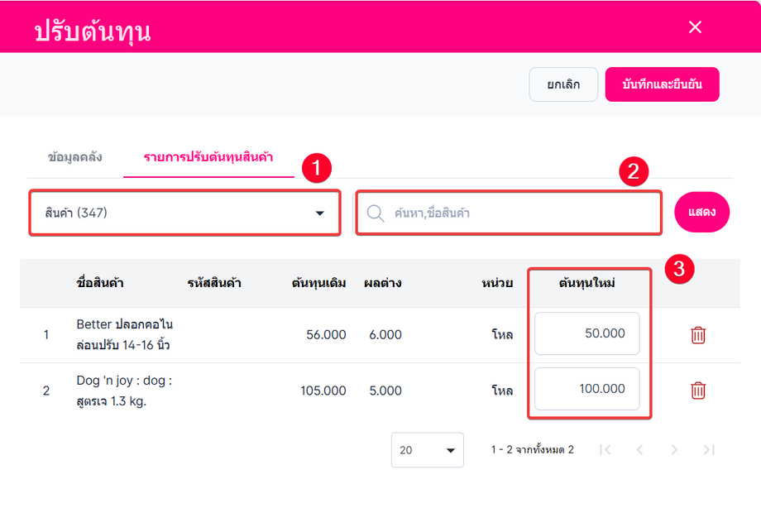This screenshot has height=532, width=761.
Task: Select the รายการปรับต้นทุนสินค้า tab
Action: coord(208,156)
